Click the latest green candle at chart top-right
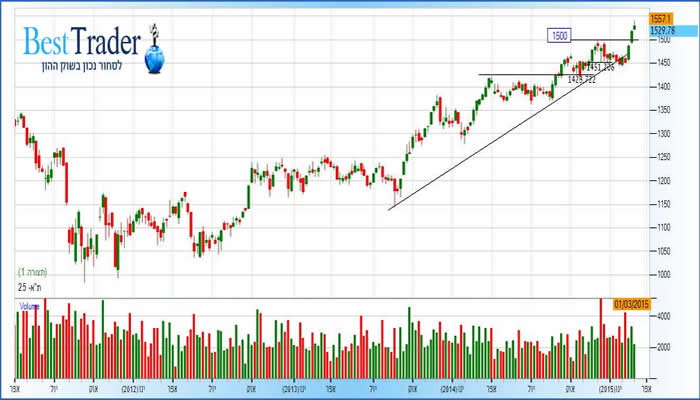 point(634,24)
